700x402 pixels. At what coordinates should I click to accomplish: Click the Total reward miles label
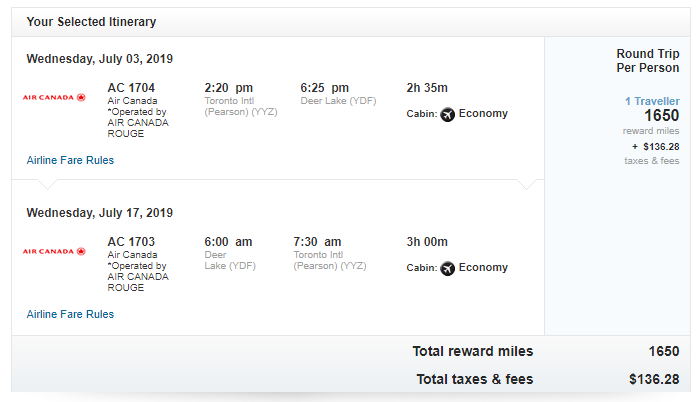[x=473, y=351]
